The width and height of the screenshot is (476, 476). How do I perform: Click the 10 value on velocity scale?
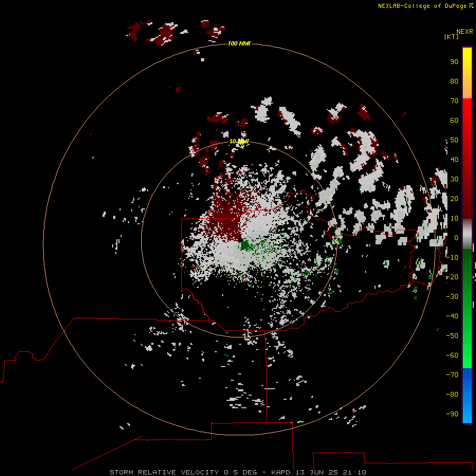coord(454,218)
